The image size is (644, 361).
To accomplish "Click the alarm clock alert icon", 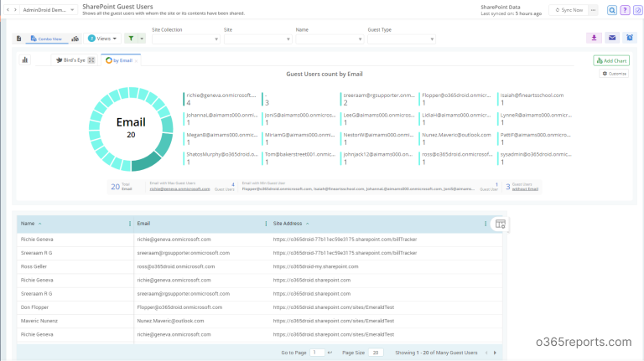I will [630, 38].
